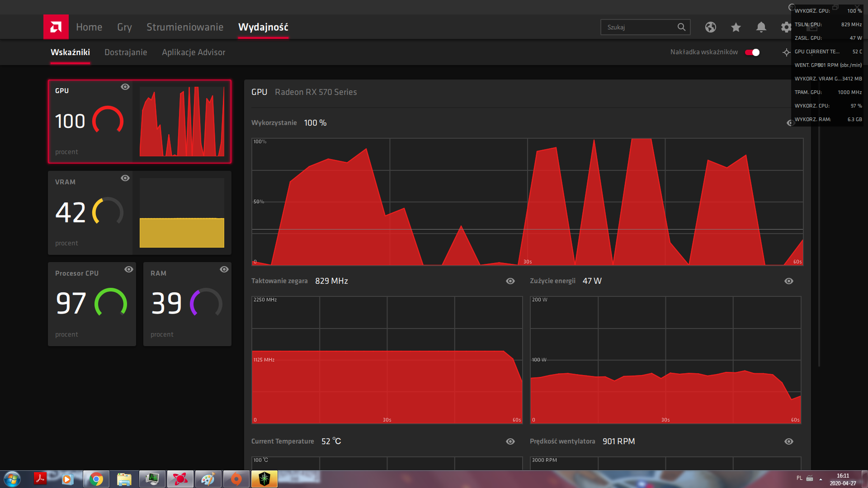Toggle Nakładka wskaźników switch
The height and width of the screenshot is (488, 868).
tap(752, 52)
